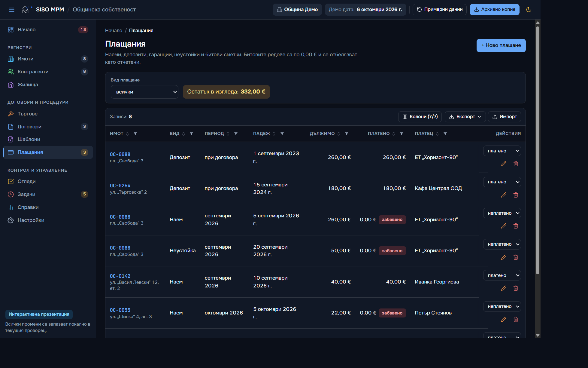
Task: Sort by the ПАДЕЖ column arrows
Action: tap(274, 133)
